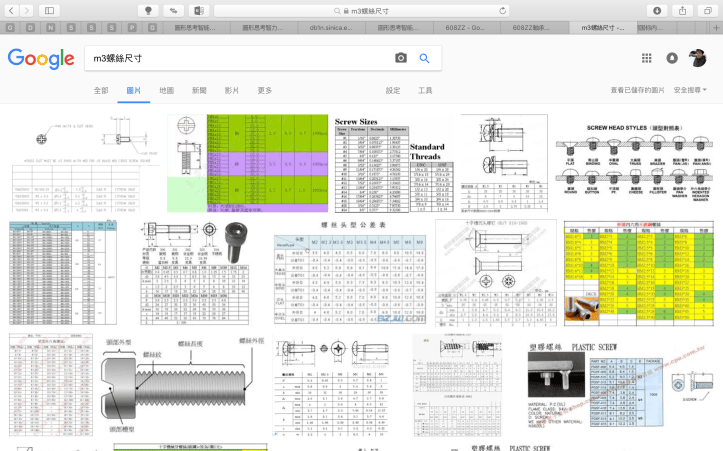Open the 設定 settings link

tap(393, 90)
